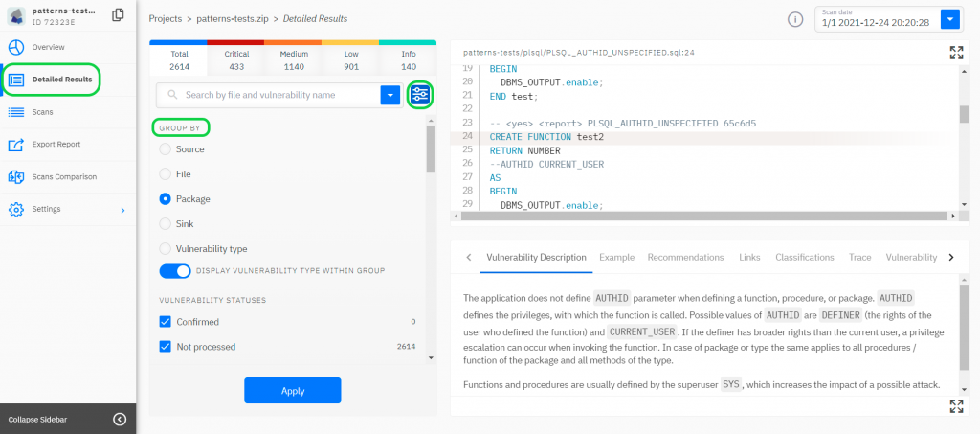This screenshot has height=434, width=980.
Task: Open patterns-tests.zip breadcrumb link
Action: [233, 19]
